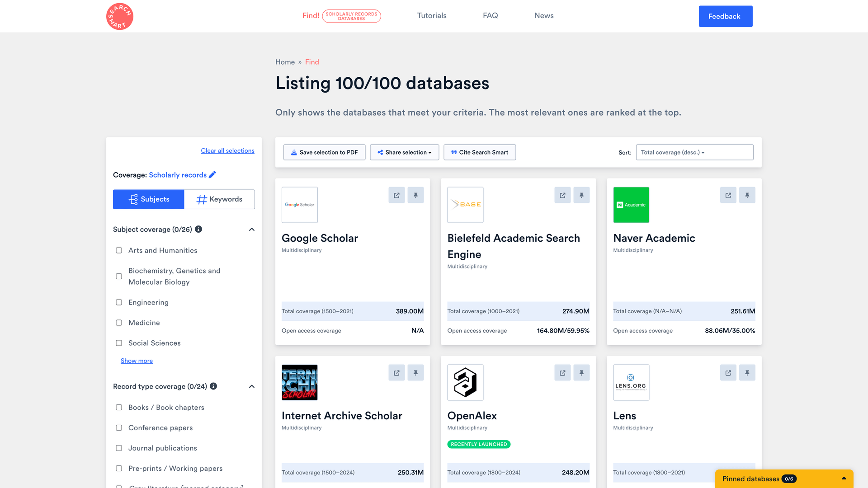Click the pencil icon to edit coverage

coord(212,175)
